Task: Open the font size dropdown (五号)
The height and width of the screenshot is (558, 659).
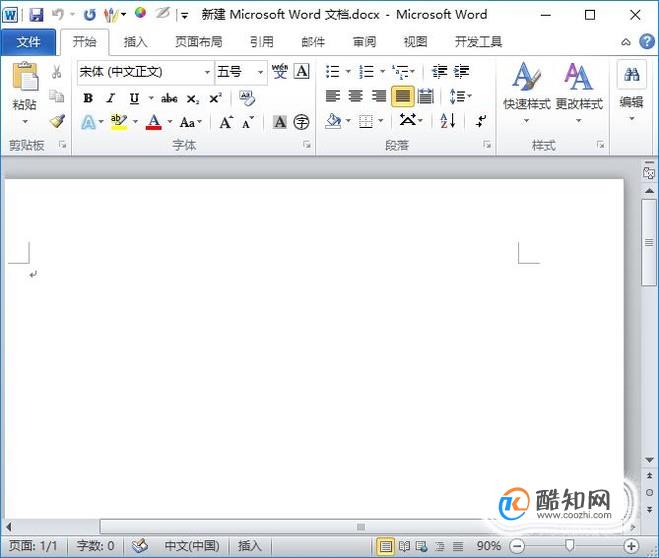Action: pos(261,72)
